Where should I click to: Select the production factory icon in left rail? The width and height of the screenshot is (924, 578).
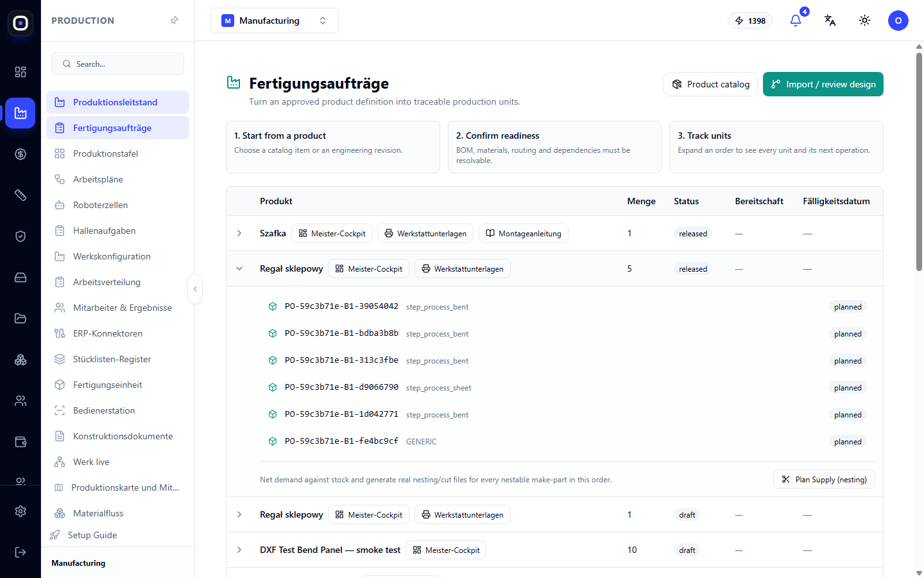[21, 113]
